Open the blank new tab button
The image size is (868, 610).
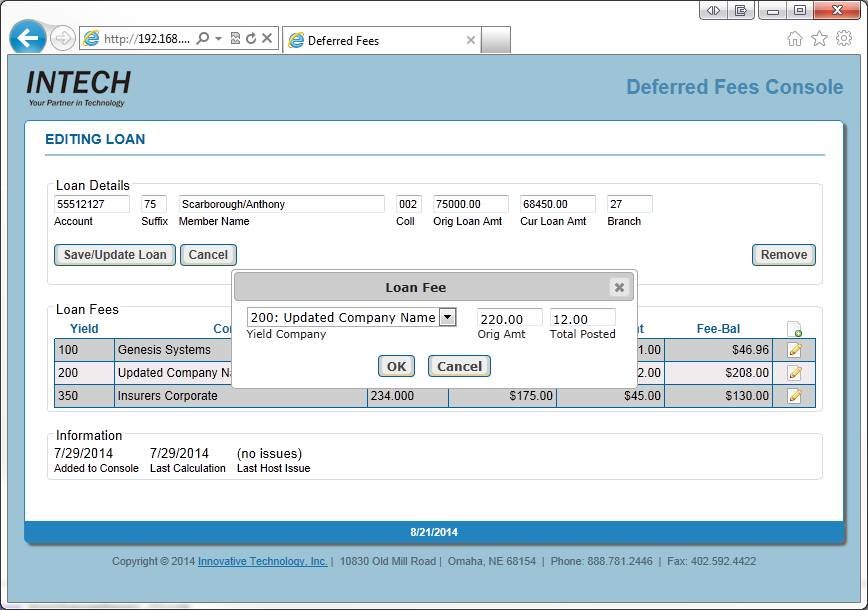pos(497,40)
